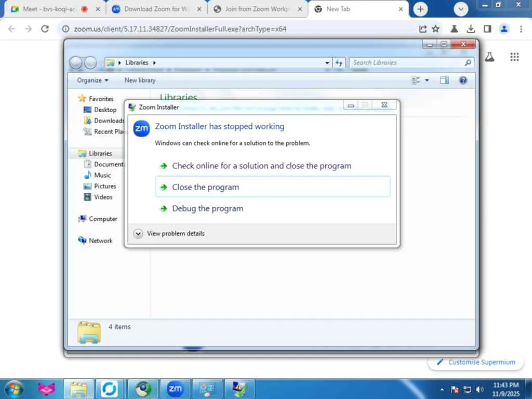Open Desktop in Favorites

coord(105,110)
